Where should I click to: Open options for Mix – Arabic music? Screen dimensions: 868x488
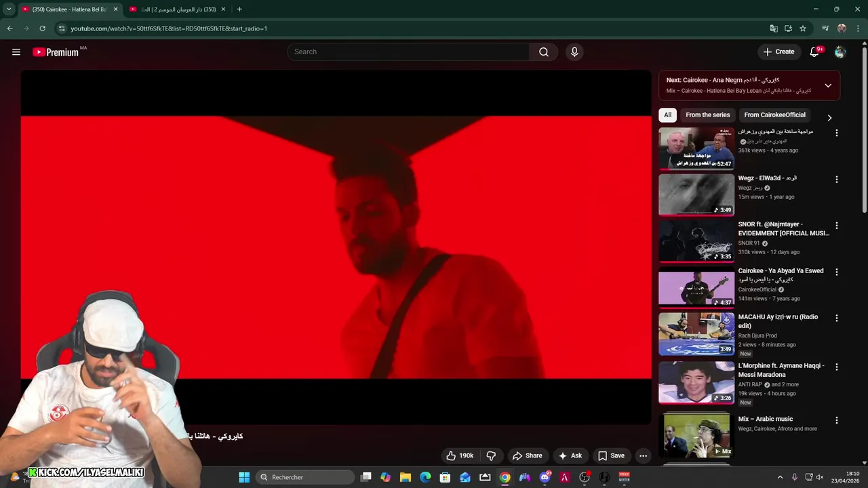[x=837, y=420]
